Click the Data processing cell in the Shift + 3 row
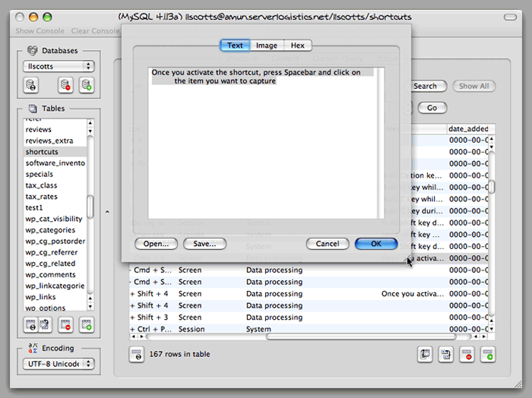The width and height of the screenshot is (532, 398). tap(274, 317)
